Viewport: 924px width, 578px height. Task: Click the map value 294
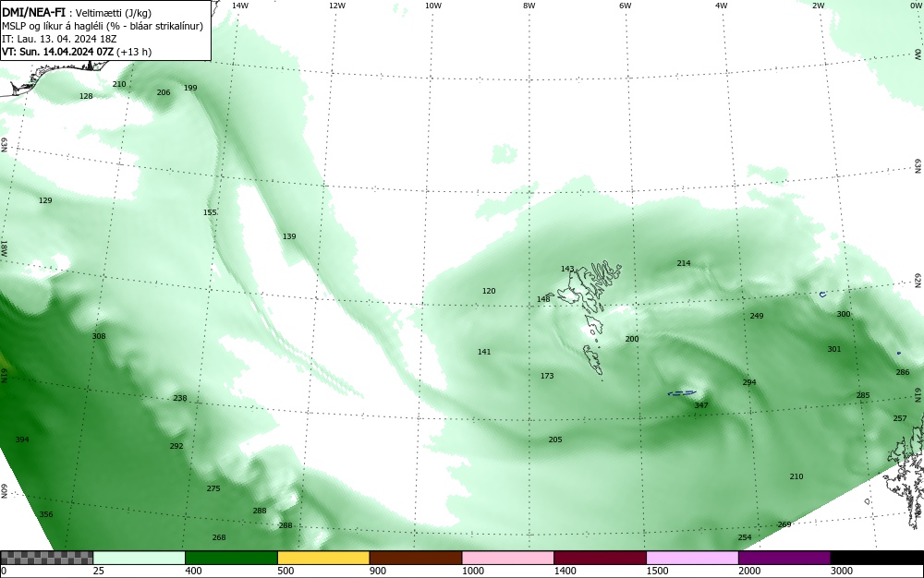[x=749, y=382]
